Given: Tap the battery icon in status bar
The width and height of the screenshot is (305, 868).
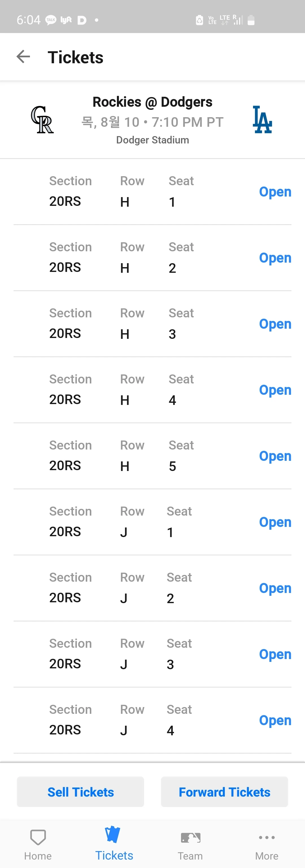Looking at the screenshot, I should coord(251,20).
